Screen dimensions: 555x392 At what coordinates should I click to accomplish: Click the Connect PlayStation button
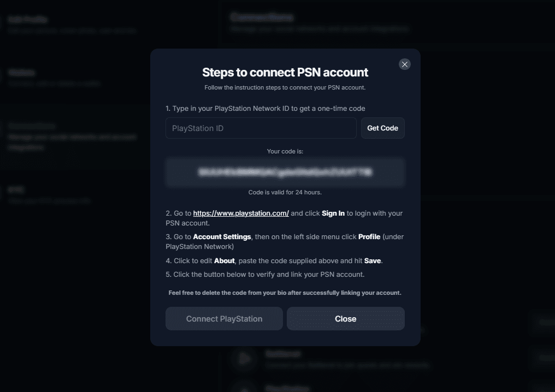tap(224, 319)
